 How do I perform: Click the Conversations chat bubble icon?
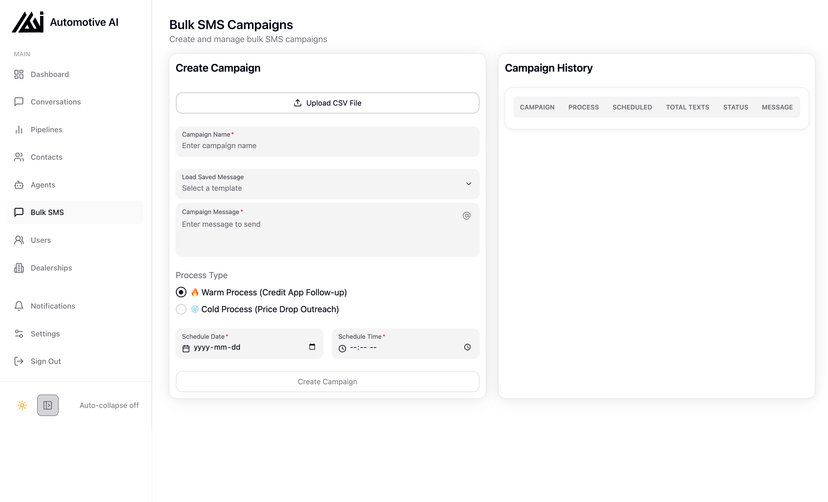tap(19, 102)
